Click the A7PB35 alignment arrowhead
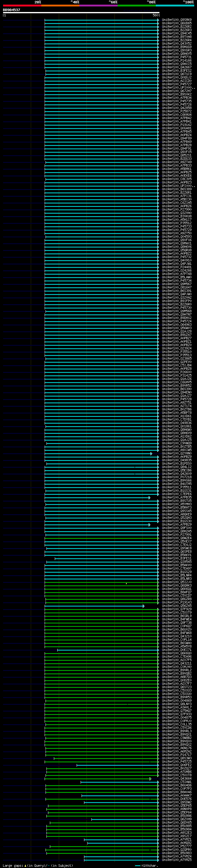This screenshot has height=868, width=197. click(150, 498)
